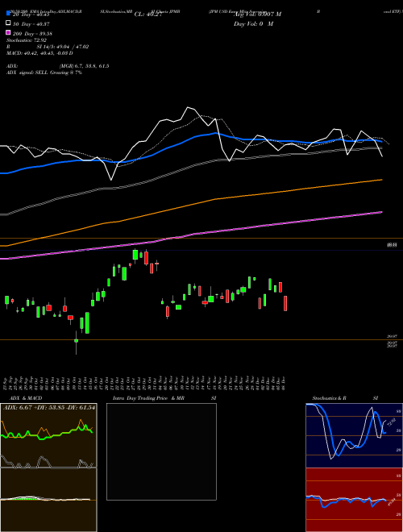Image resolution: width=403 pixels, height=532 pixels.
Task: Select the '50 Day = 40.37' legend text
Action: pos(31,24)
